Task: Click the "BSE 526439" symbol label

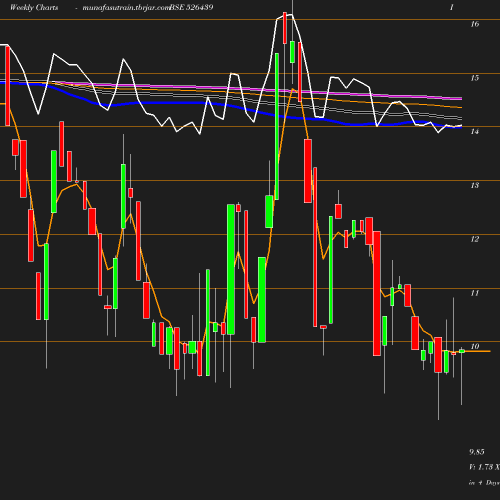Action: coord(191,7)
